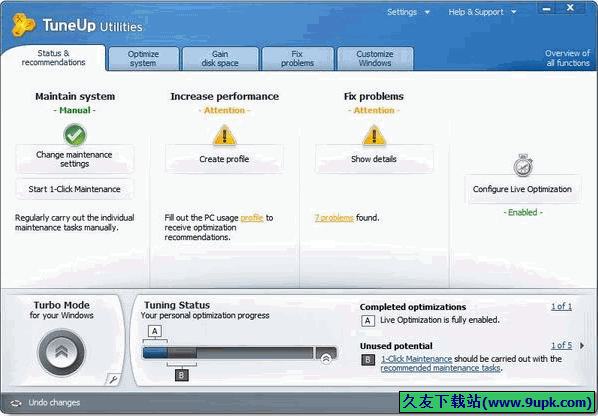Open Overview of all functions

point(567,58)
